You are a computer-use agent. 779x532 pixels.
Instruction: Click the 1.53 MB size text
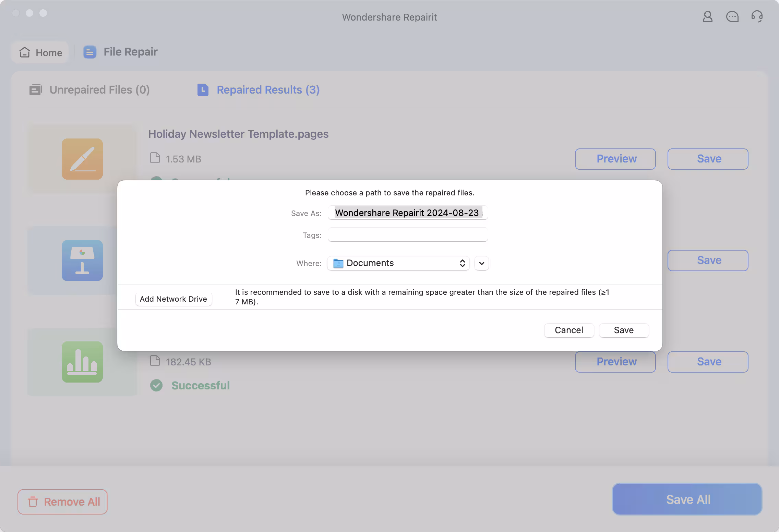tap(183, 159)
